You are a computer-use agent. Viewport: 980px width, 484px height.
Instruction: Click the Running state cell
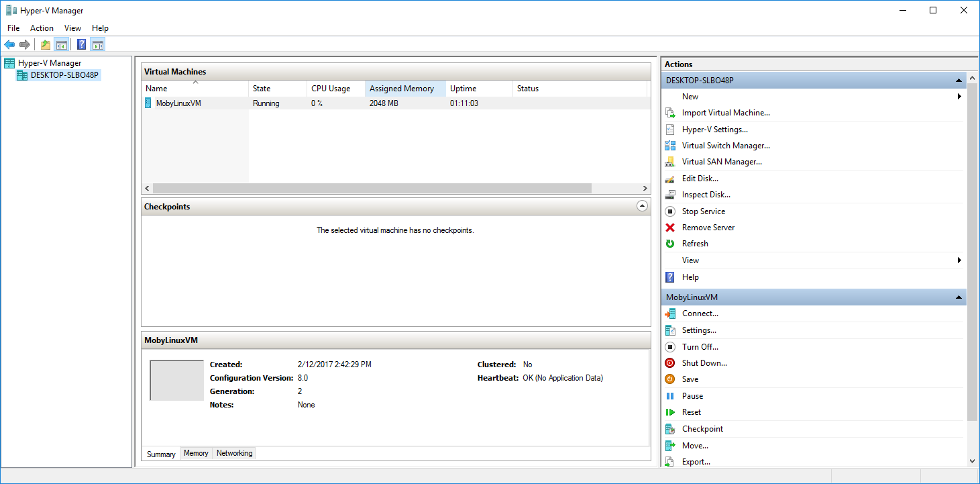[266, 103]
